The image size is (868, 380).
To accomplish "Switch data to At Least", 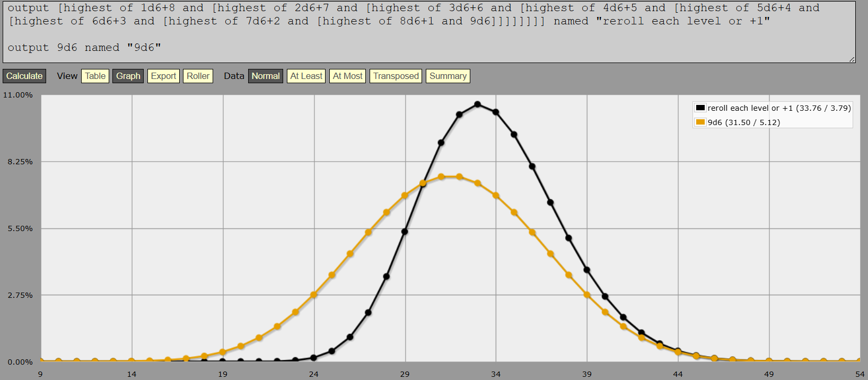I will (306, 76).
